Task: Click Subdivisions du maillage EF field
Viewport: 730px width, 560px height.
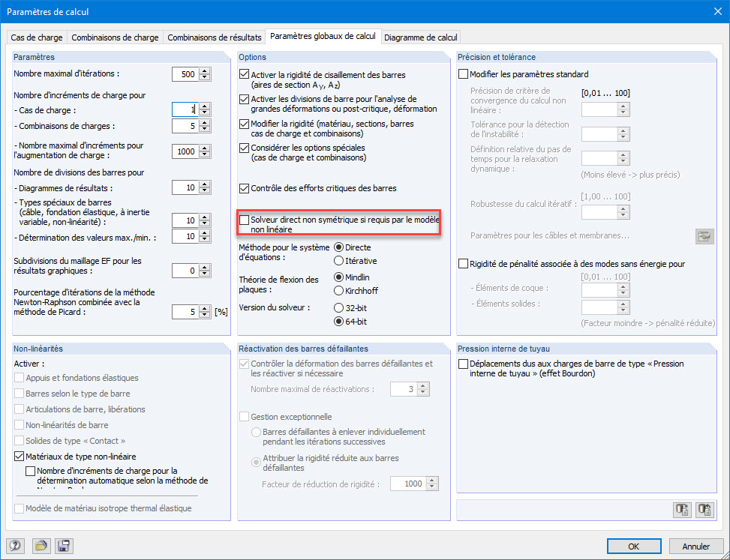Action: pyautogui.click(x=185, y=271)
